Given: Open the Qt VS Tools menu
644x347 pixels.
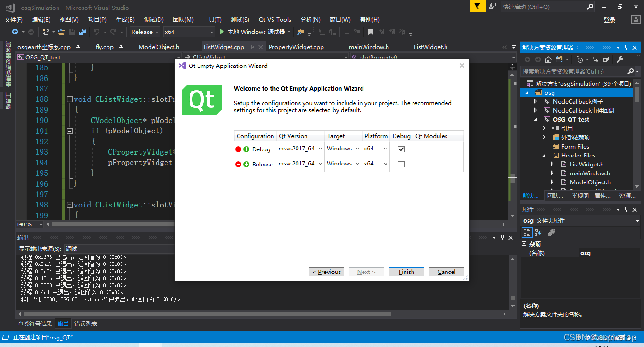Looking at the screenshot, I should 275,20.
